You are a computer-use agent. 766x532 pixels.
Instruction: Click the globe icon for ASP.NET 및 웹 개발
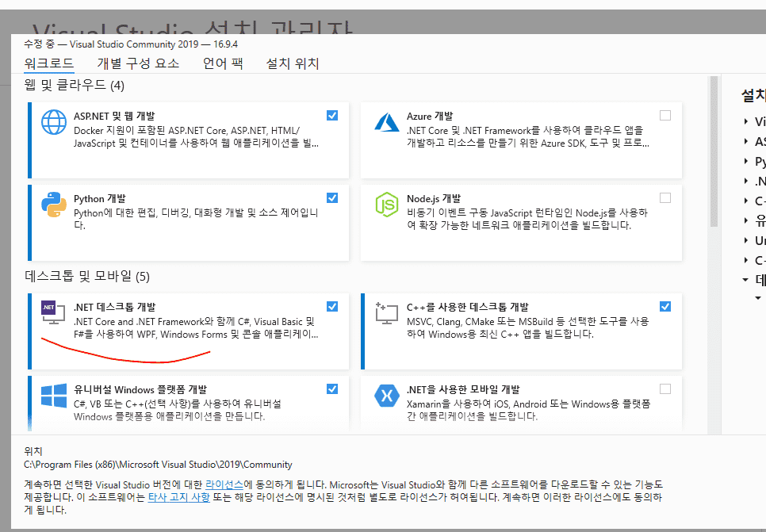point(54,121)
